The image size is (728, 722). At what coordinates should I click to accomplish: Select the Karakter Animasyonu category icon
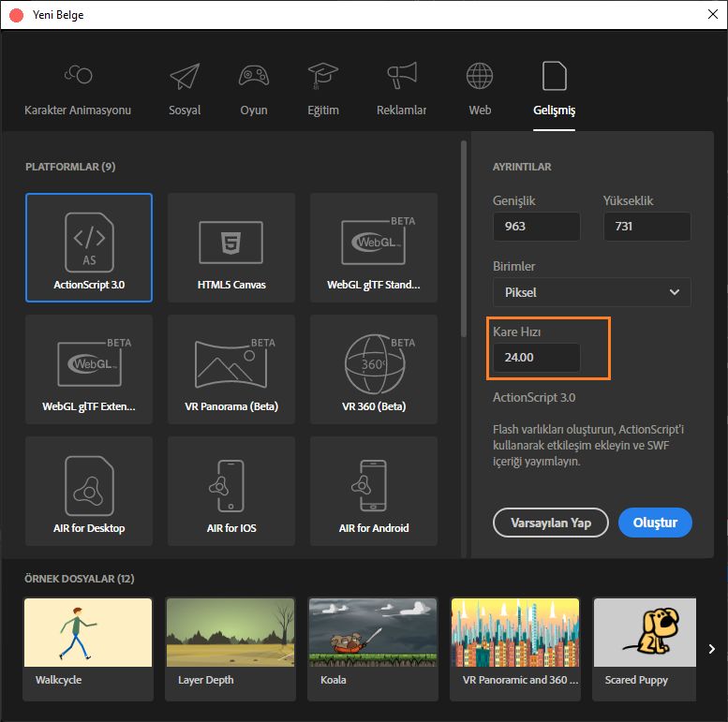(x=78, y=74)
